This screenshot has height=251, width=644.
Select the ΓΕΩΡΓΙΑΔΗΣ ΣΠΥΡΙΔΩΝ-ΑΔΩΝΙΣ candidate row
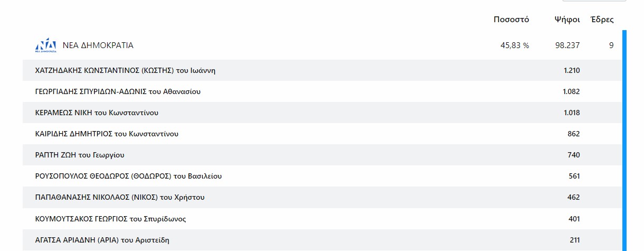tap(323, 91)
